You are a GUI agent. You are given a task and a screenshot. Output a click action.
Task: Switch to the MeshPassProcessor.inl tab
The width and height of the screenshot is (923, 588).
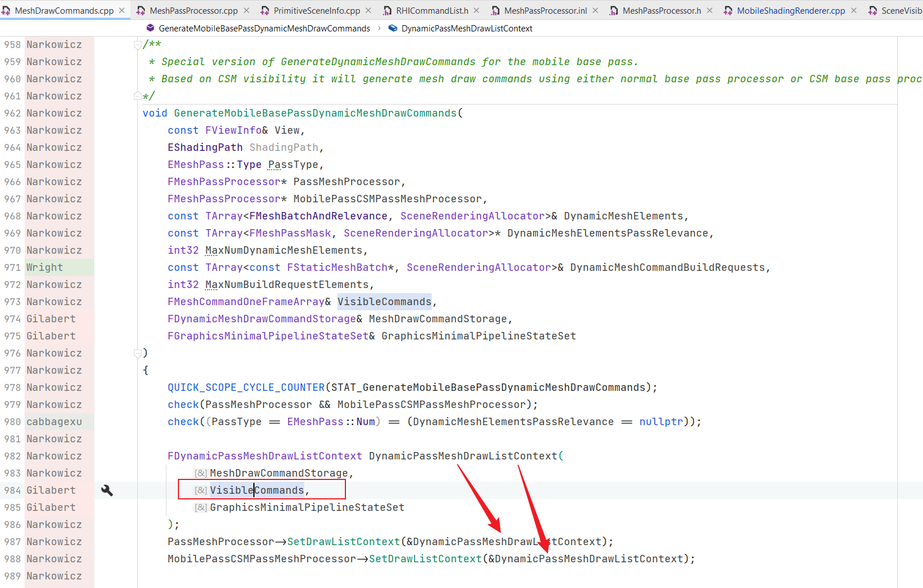(x=546, y=11)
